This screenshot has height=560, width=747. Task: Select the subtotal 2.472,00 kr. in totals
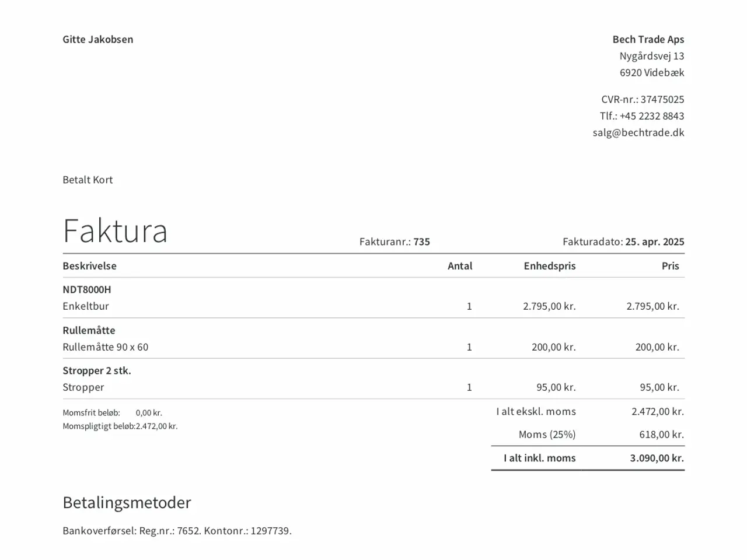tap(658, 411)
